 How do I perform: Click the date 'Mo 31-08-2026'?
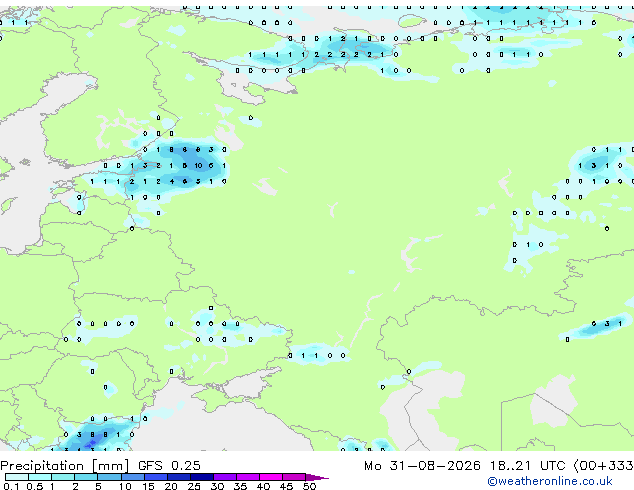pos(422,466)
